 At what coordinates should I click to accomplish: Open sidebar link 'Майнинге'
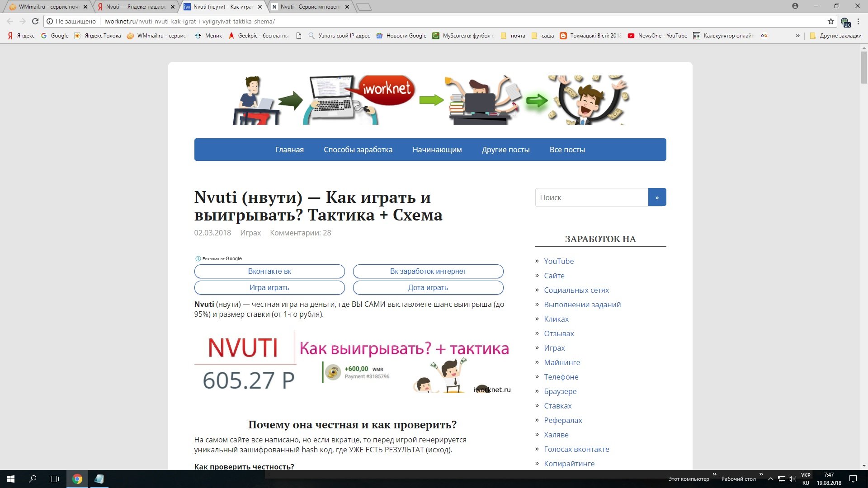(x=562, y=362)
